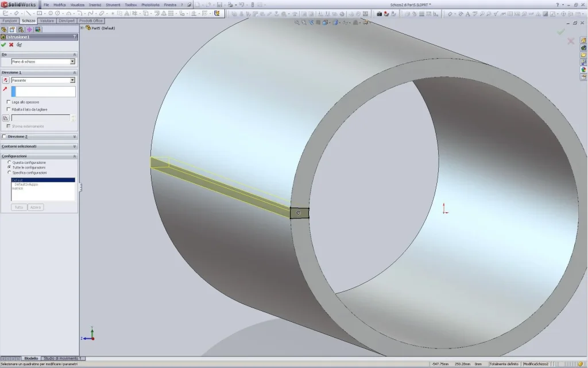Click the corner red X to cancel
This screenshot has height=368, width=588.
click(x=571, y=41)
